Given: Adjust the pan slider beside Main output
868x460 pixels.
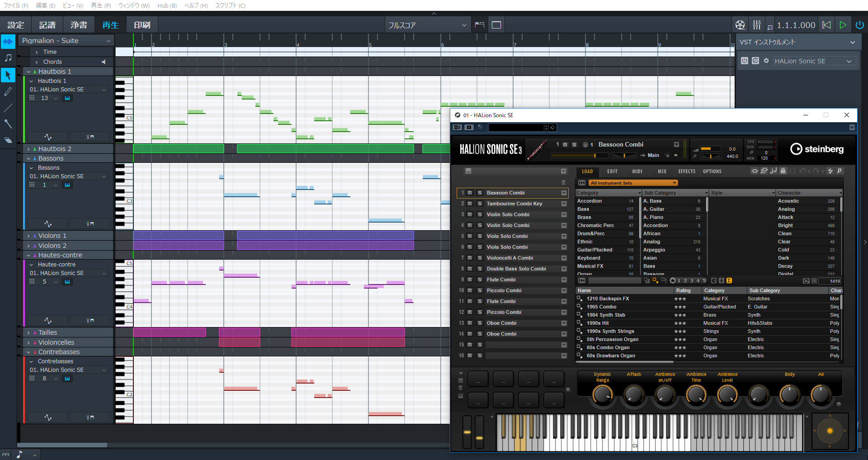Looking at the screenshot, I should 624,155.
